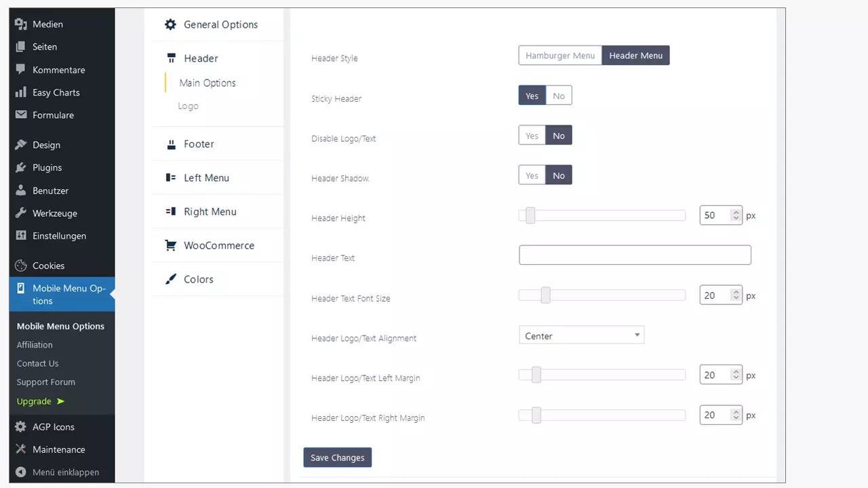Click the Header Text Font Size slider

tap(602, 296)
